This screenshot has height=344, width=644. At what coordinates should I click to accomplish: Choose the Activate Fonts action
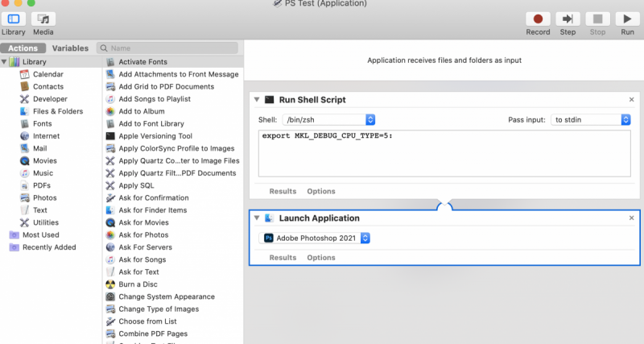[x=142, y=62]
